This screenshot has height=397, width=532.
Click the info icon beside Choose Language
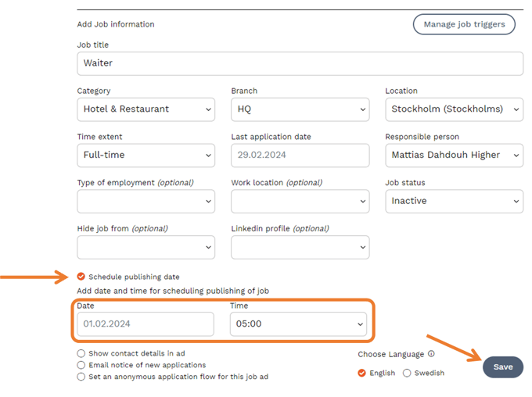click(x=431, y=354)
